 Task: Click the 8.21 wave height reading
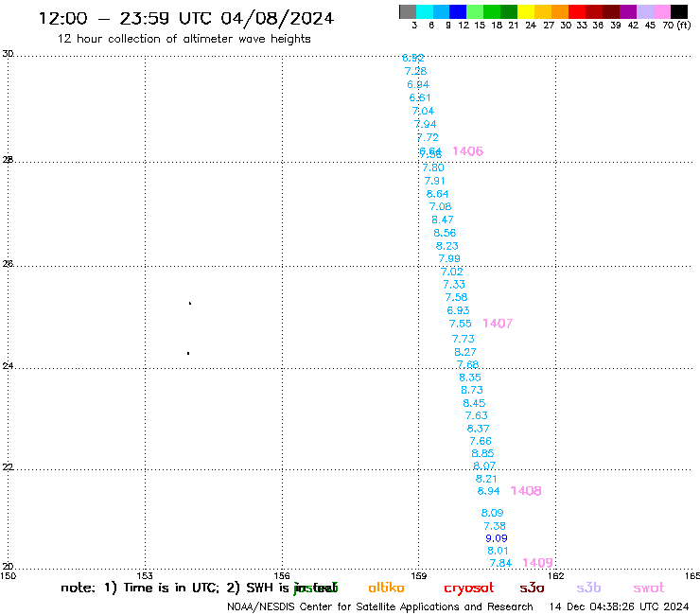point(486,479)
